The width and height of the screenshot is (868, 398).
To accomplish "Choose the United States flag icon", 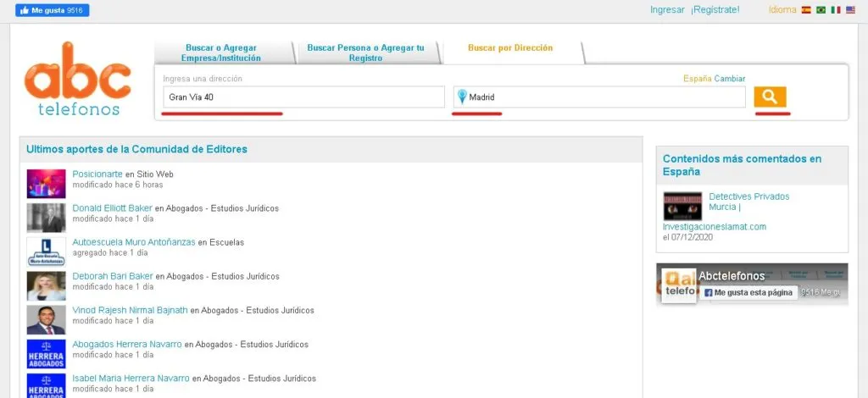I will [x=851, y=10].
